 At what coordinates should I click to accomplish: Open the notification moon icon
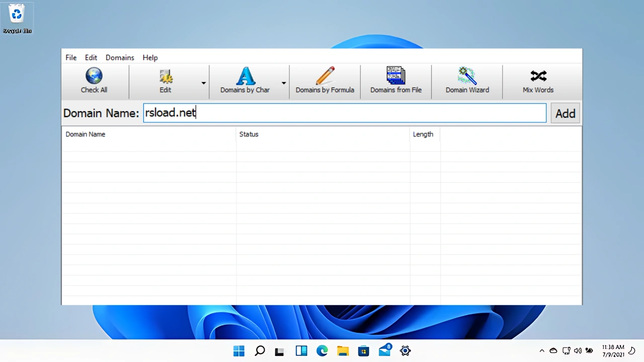[632, 351]
